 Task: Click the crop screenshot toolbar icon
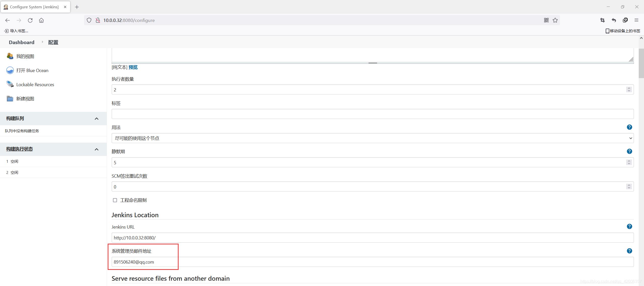coord(602,20)
